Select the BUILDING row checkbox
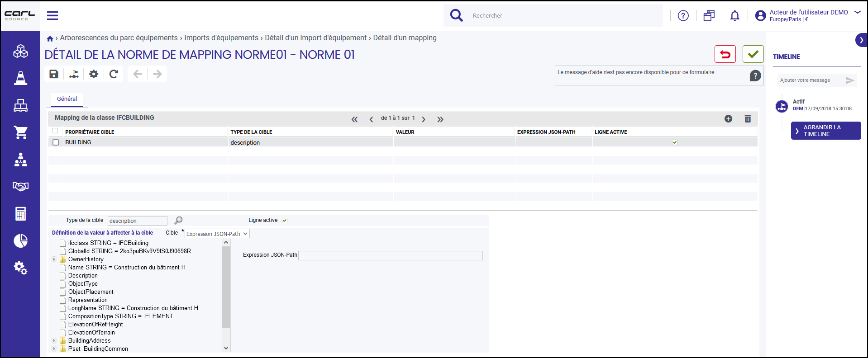The height and width of the screenshot is (358, 868). [56, 142]
